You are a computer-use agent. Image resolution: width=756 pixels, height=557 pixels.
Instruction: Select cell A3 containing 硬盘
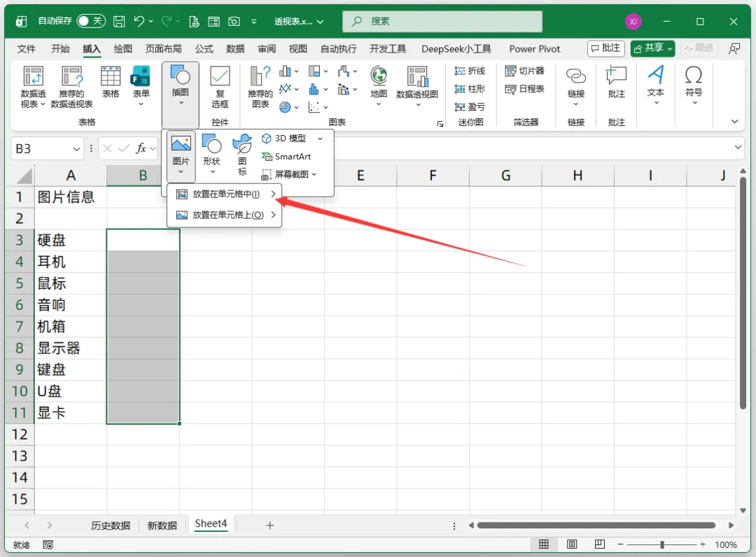(71, 240)
